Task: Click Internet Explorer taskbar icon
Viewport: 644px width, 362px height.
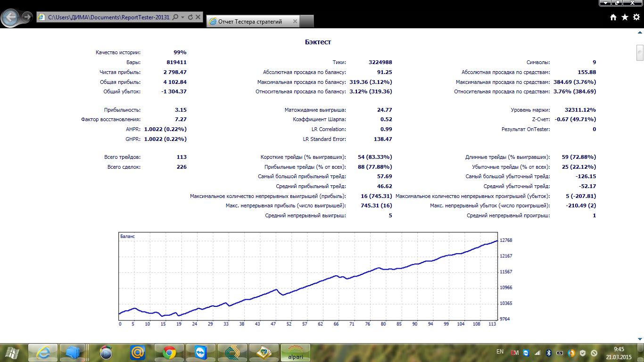Action: click(x=43, y=352)
